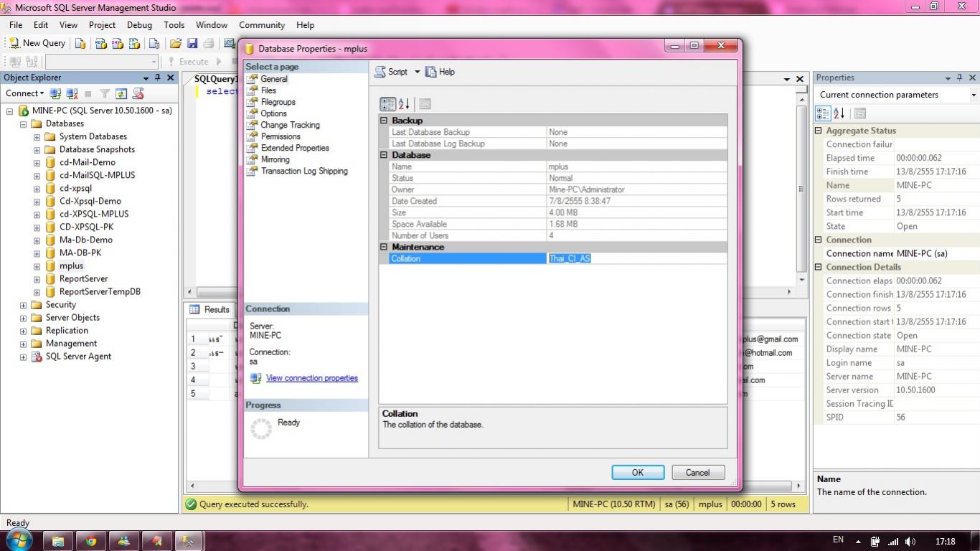Switch property grid to Alphabetical sort
Image resolution: width=980 pixels, height=551 pixels.
coord(404,104)
